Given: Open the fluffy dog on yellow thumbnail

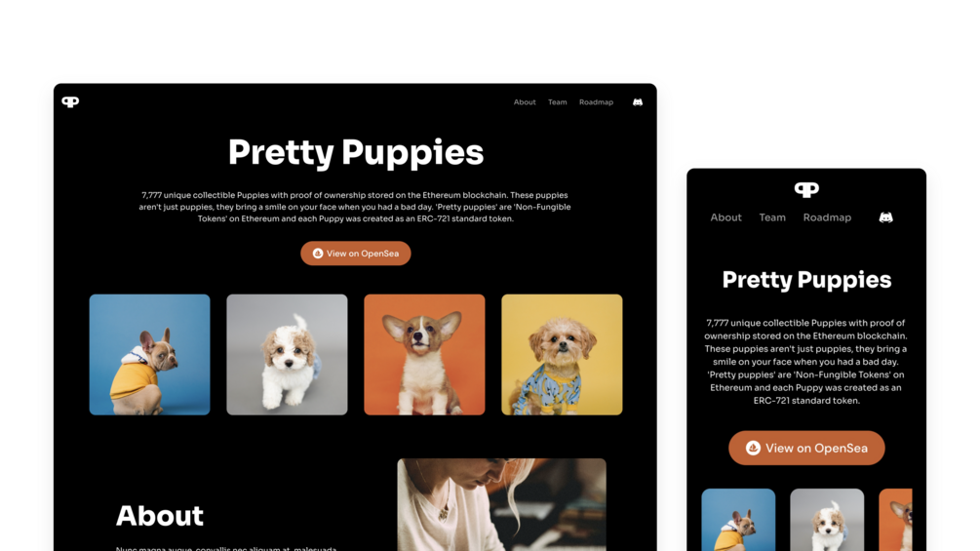Looking at the screenshot, I should tap(562, 355).
